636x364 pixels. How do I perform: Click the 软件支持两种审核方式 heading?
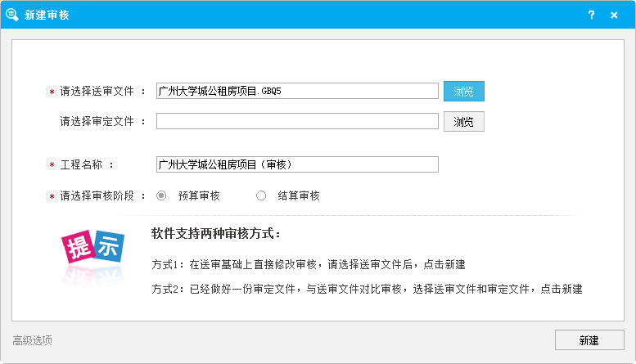(x=216, y=234)
